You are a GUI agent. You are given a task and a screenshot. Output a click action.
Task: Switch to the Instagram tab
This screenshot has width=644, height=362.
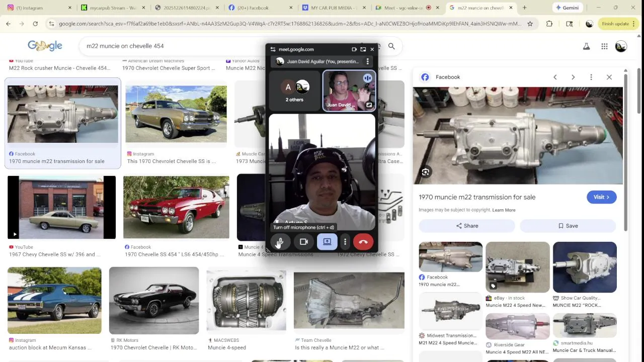(38, 8)
